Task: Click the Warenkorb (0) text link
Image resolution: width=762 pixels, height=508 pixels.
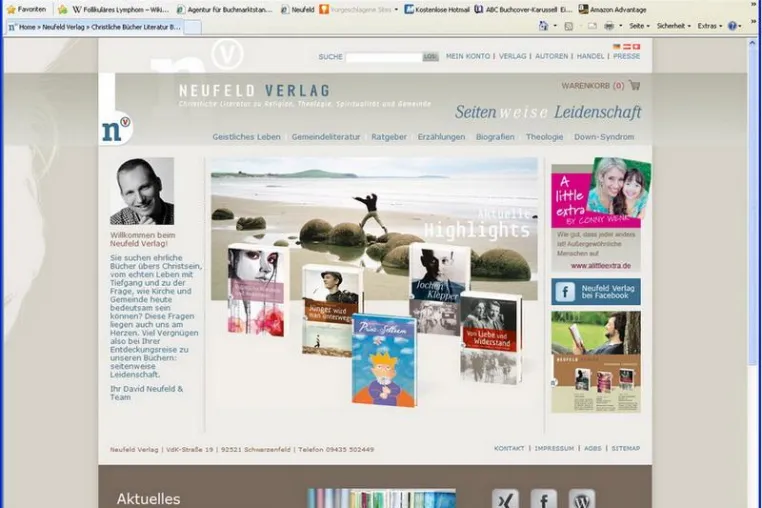Action: click(592, 86)
